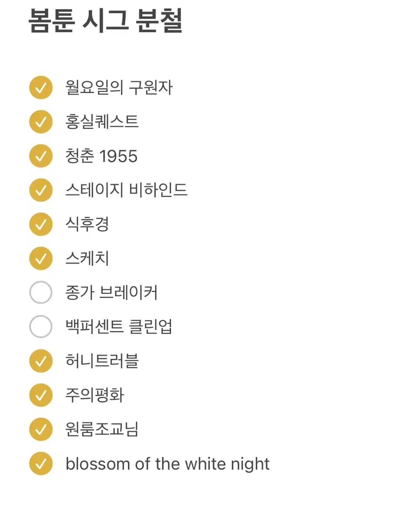The width and height of the screenshot is (420, 522).
Task: Toggle the 원룸조교님 checkmark
Action: pos(41,429)
